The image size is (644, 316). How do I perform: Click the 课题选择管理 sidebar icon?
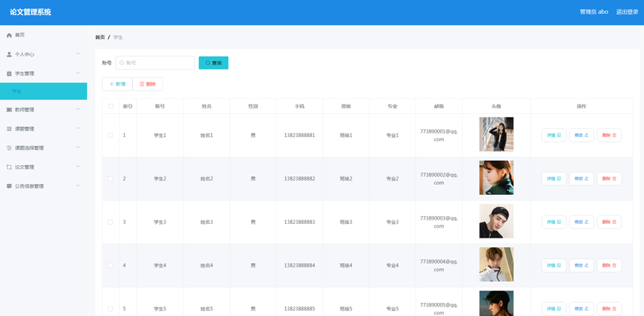point(9,148)
